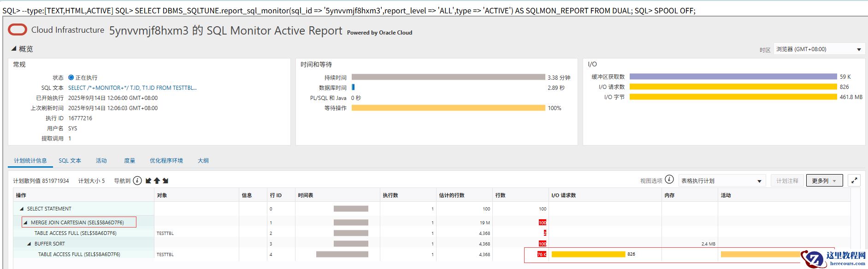Click the 计划注释 button
The width and height of the screenshot is (868, 269).
(x=787, y=181)
